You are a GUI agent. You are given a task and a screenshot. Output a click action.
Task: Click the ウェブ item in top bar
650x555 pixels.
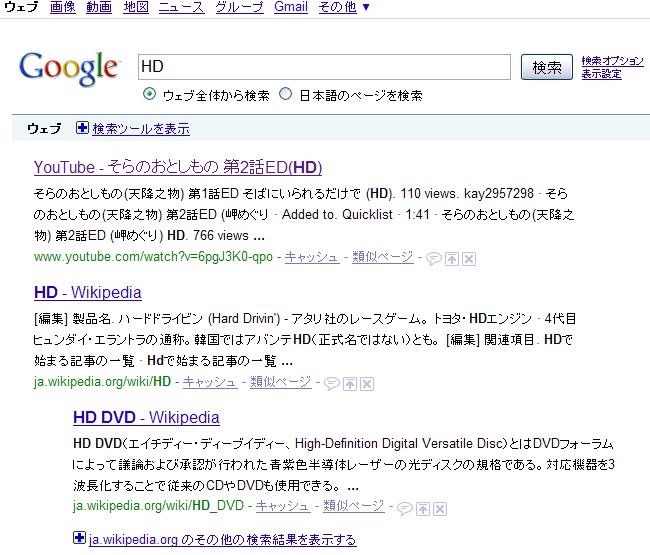click(x=21, y=7)
